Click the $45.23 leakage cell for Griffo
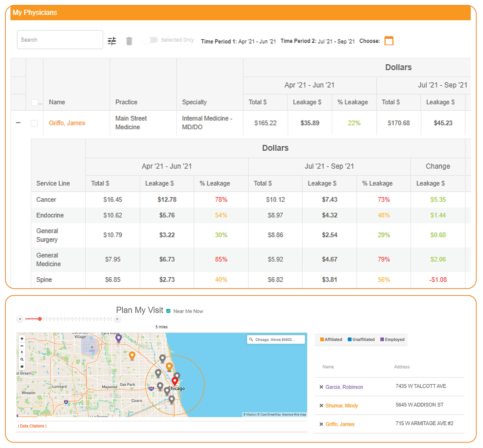The height and width of the screenshot is (448, 483). (x=443, y=123)
